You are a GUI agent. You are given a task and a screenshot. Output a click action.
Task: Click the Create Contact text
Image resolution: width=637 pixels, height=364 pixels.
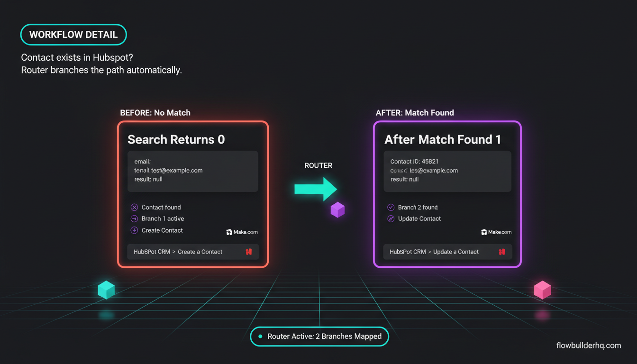point(162,230)
